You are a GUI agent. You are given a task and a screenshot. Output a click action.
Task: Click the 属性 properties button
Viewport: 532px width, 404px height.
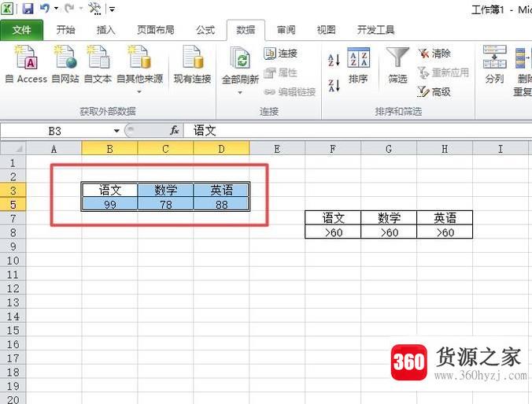coord(281,72)
